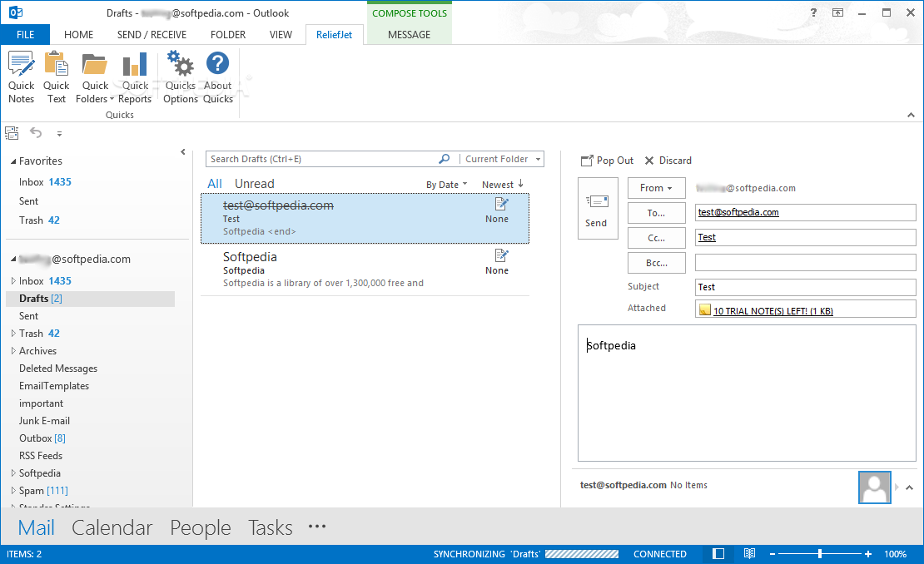
Task: Switch to Calendar in navigation bar
Action: pos(112,527)
